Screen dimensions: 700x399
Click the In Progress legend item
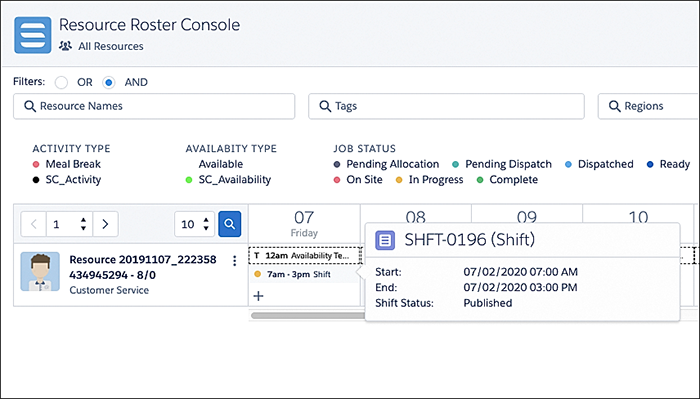(x=429, y=180)
